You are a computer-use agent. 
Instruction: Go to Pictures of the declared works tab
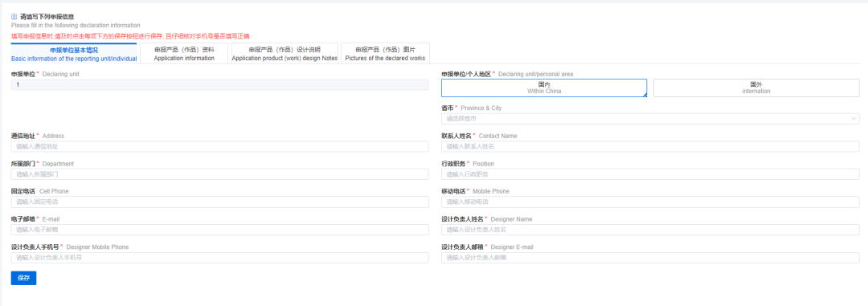385,54
